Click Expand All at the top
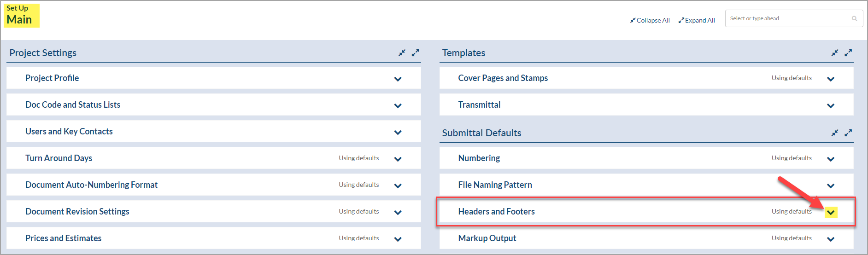The image size is (868, 255). tap(697, 20)
